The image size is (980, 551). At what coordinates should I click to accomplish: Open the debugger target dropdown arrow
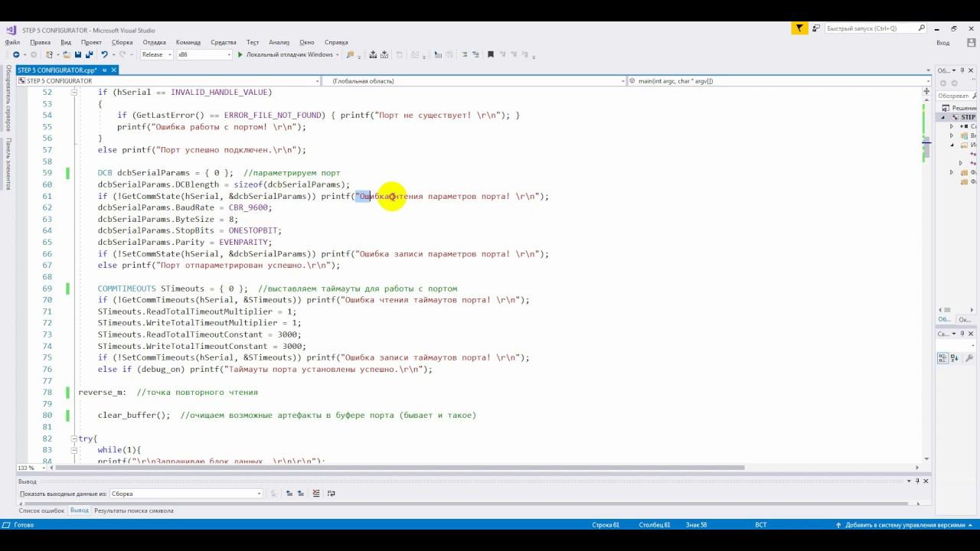click(x=338, y=55)
